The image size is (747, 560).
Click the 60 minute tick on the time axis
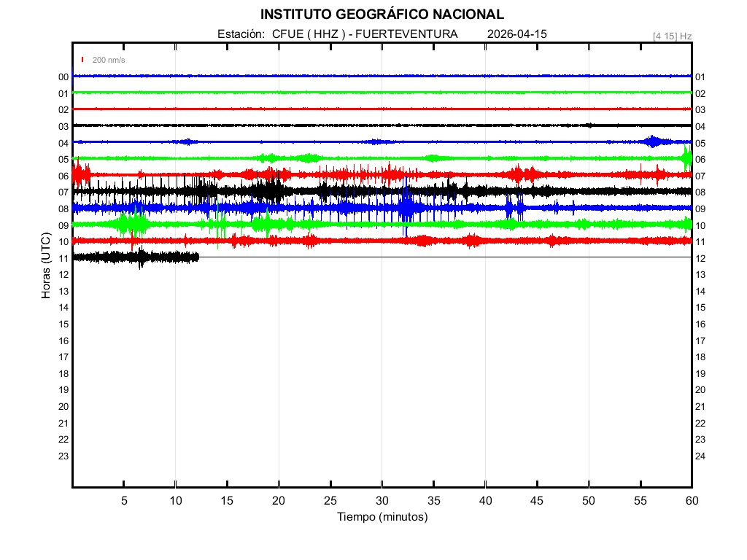tap(692, 500)
